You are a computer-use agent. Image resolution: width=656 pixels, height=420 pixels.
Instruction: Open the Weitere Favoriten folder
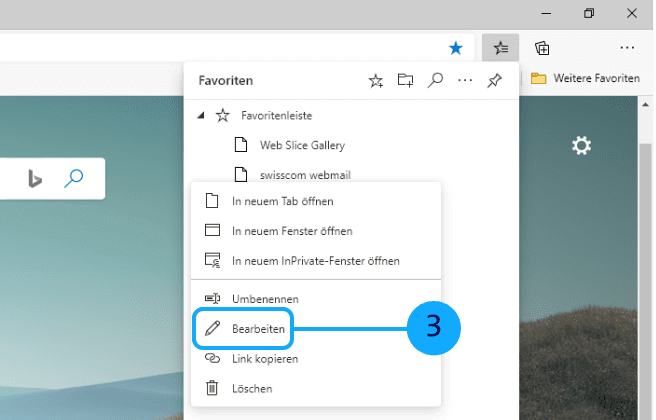(x=585, y=78)
